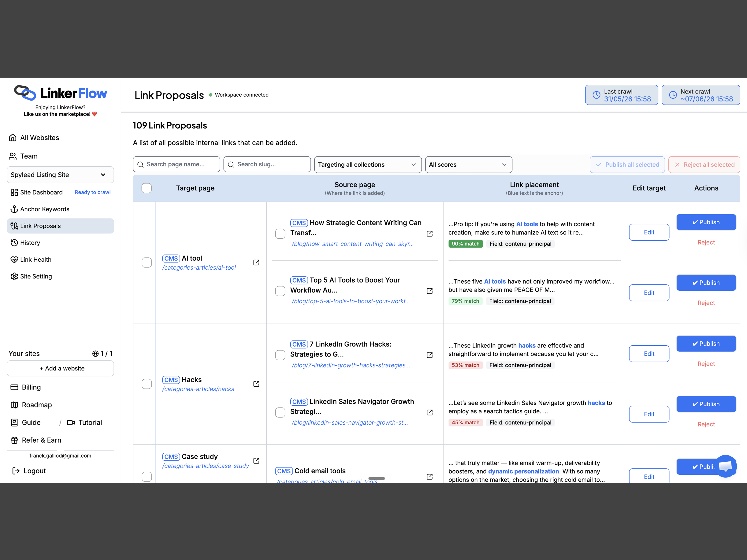Click the Site Dashboard grid icon
This screenshot has height=560, width=747.
pos(14,192)
